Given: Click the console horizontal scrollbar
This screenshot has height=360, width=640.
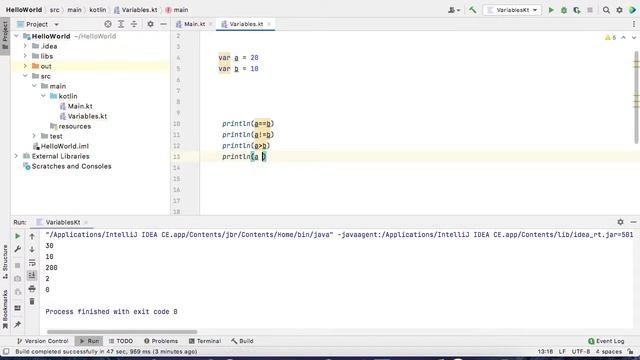Looking at the screenshot, I should (x=122, y=332).
